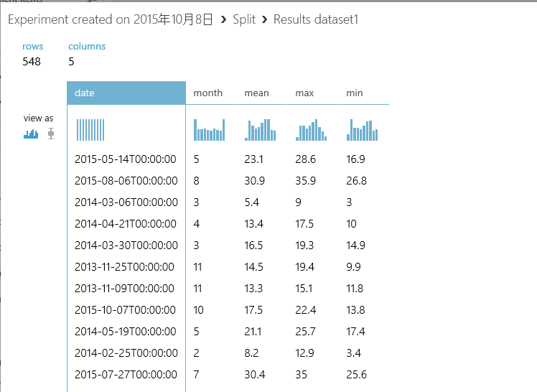
Task: Select cell 2015-05-14T00:00:00
Action: (x=126, y=159)
